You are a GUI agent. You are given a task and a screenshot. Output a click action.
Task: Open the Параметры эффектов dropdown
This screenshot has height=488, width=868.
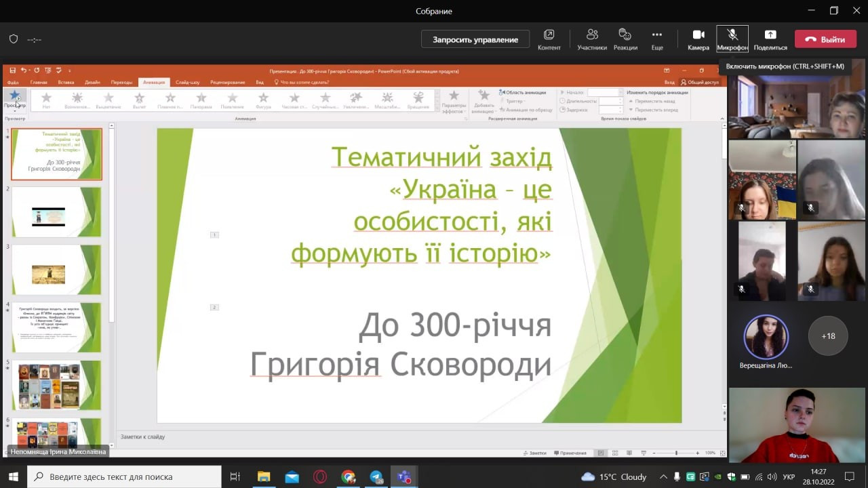coord(454,100)
